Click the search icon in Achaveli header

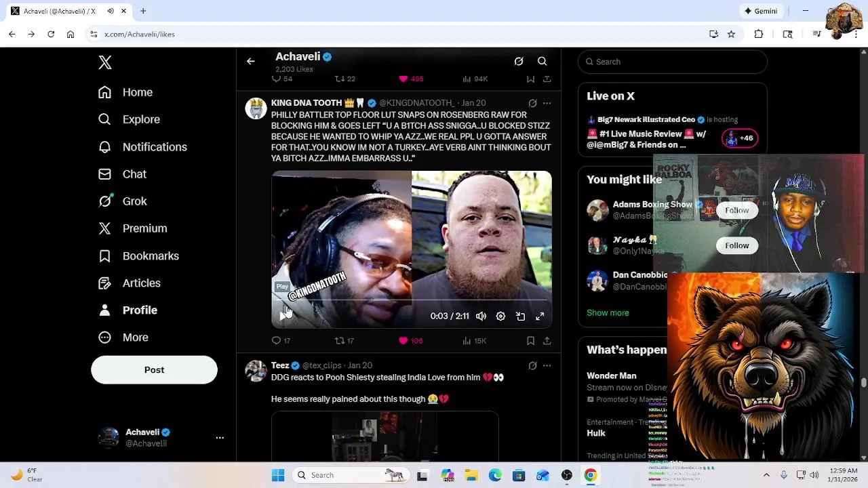pyautogui.click(x=542, y=62)
